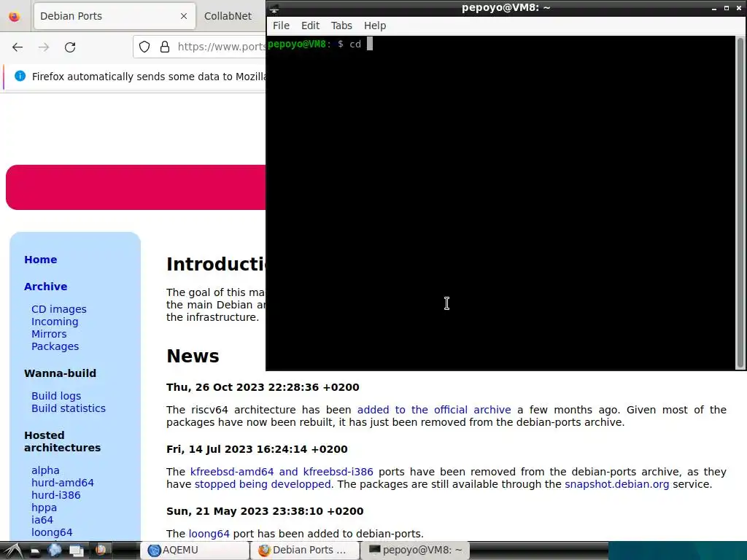This screenshot has height=560, width=747.
Task: Open the Archive sidebar link
Action: pyautogui.click(x=46, y=286)
